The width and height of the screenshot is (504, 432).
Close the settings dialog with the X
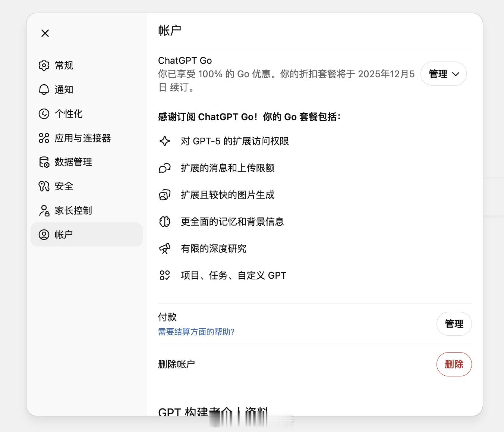point(45,33)
